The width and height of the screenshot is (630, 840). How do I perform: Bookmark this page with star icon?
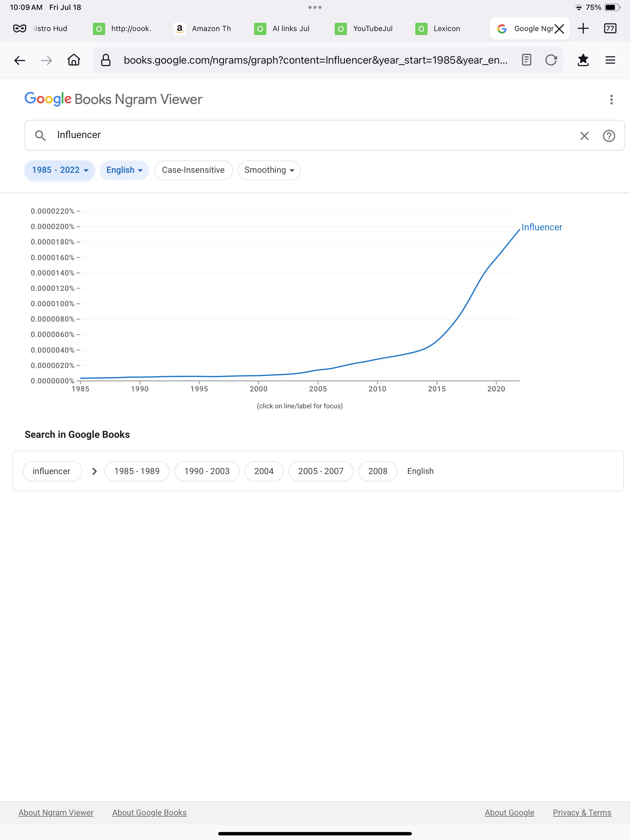[x=583, y=60]
